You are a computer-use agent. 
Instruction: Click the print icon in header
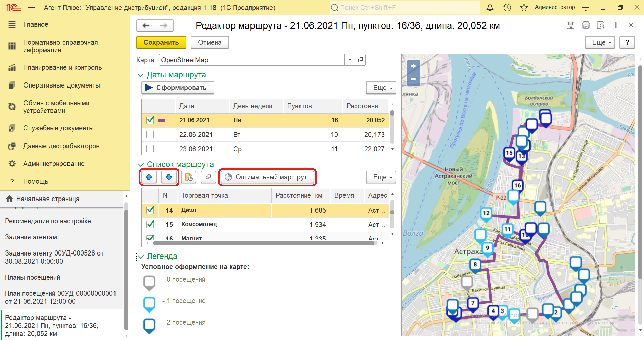pos(586,25)
